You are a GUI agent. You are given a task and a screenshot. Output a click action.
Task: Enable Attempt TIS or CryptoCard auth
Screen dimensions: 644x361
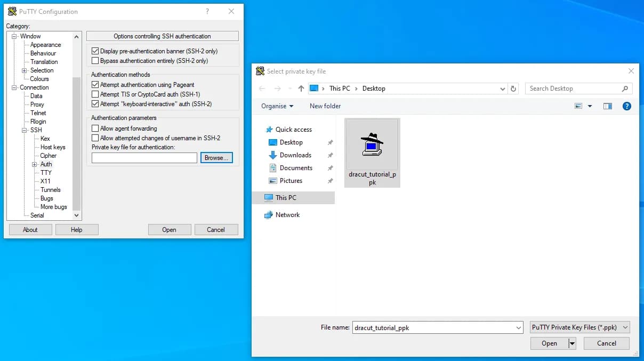(x=95, y=94)
